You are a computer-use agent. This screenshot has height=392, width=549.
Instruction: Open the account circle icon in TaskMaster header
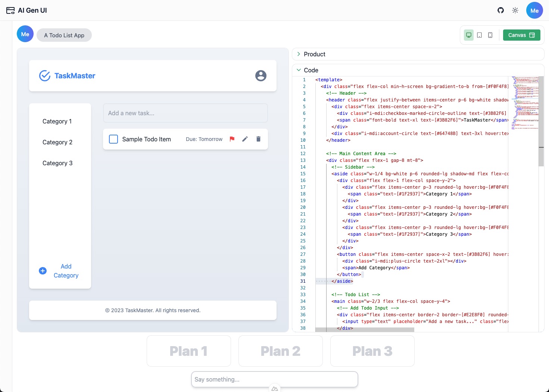coord(261,76)
